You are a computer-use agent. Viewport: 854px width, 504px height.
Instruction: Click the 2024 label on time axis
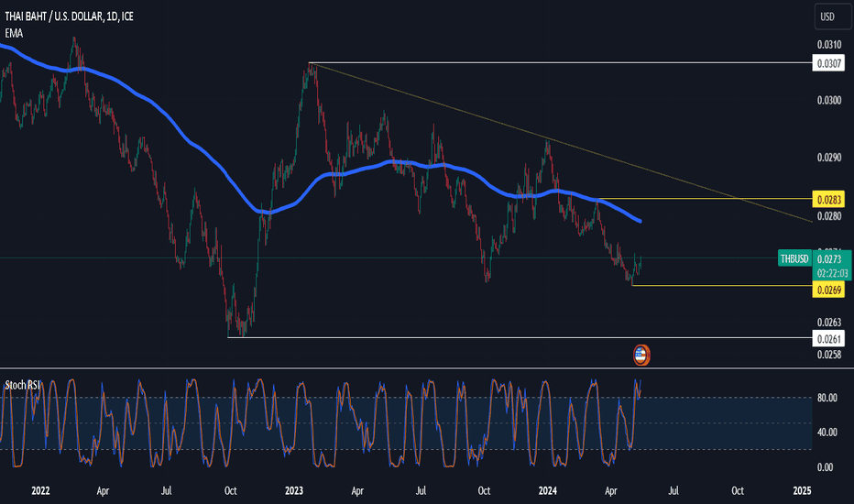pyautogui.click(x=547, y=490)
